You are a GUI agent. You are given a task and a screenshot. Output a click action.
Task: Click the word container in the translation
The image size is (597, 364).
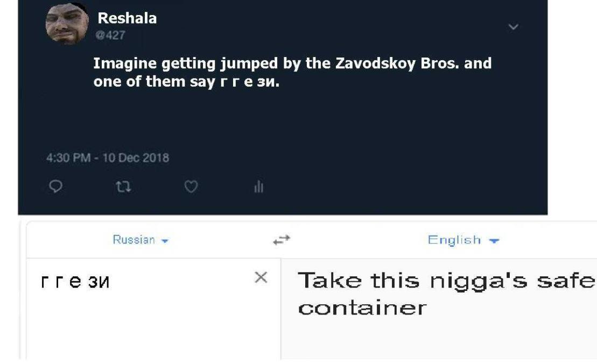pyautogui.click(x=362, y=308)
